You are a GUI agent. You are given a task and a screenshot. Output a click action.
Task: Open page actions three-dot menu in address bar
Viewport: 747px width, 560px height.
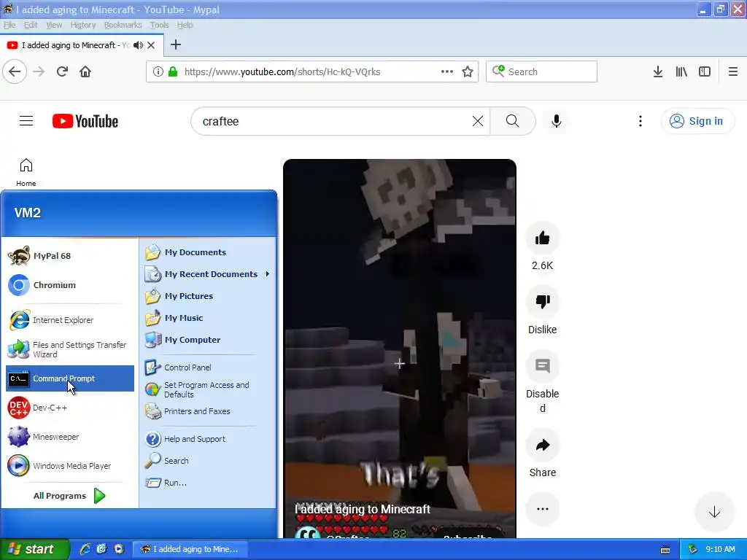pyautogui.click(x=447, y=72)
